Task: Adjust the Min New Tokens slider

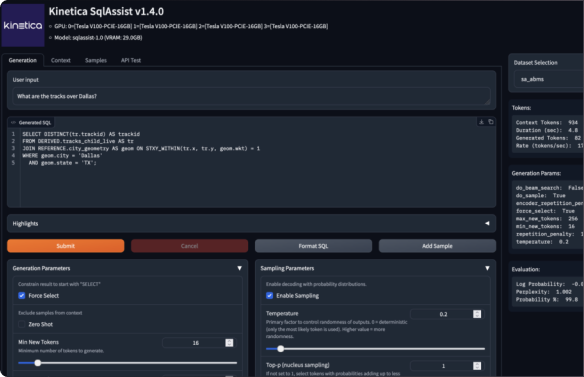Action: tap(127, 363)
